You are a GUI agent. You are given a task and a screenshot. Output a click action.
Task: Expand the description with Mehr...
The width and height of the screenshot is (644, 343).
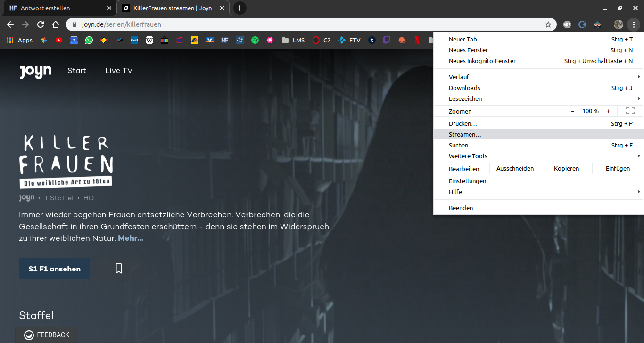coord(131,238)
